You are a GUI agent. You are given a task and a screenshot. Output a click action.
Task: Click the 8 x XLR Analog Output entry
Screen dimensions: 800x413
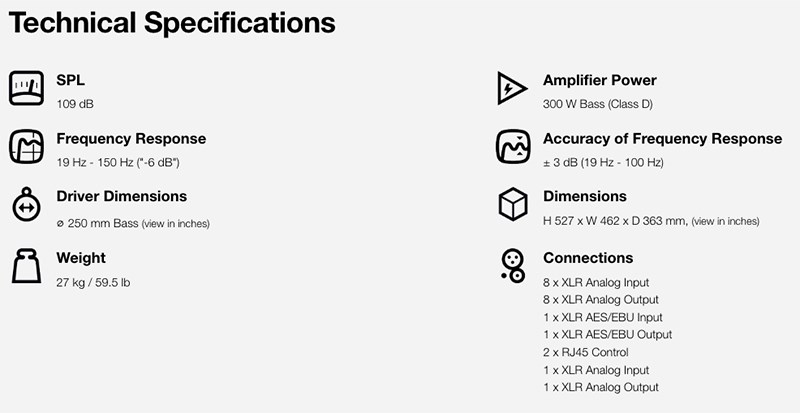(601, 300)
